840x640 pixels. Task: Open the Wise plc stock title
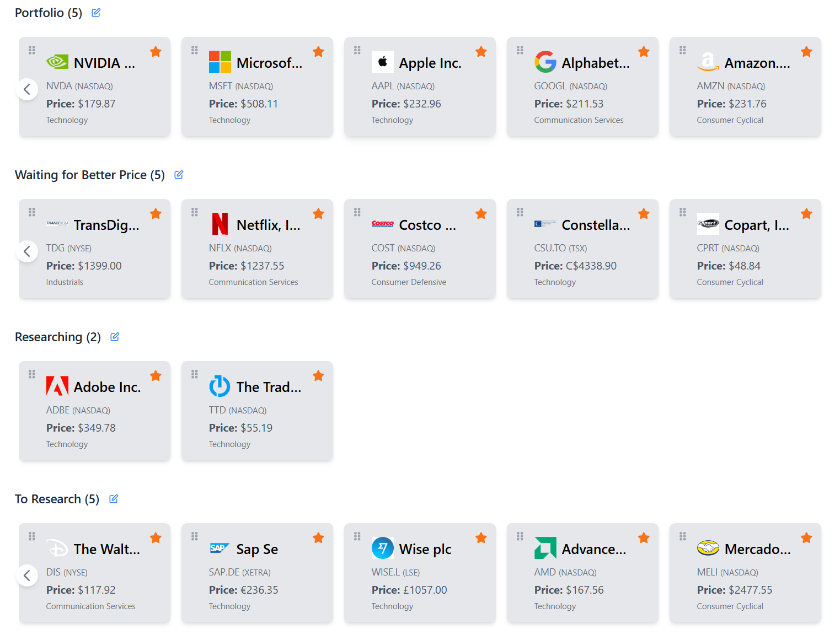[425, 549]
